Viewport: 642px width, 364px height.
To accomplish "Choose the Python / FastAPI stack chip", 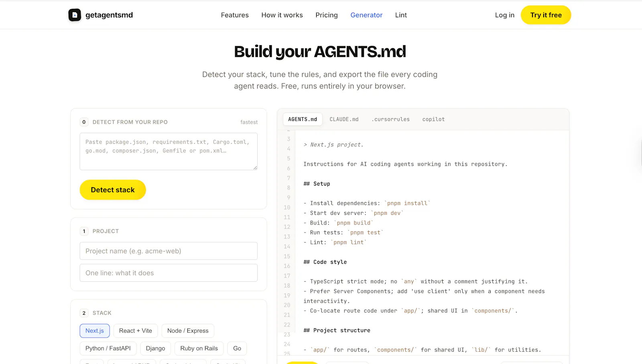I will pyautogui.click(x=108, y=348).
